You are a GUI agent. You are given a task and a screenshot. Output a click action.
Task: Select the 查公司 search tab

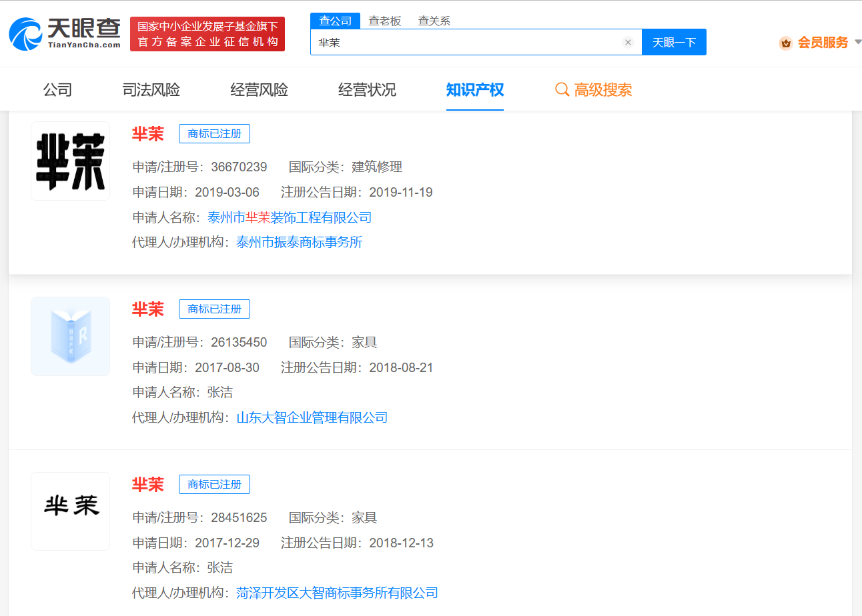pyautogui.click(x=335, y=21)
